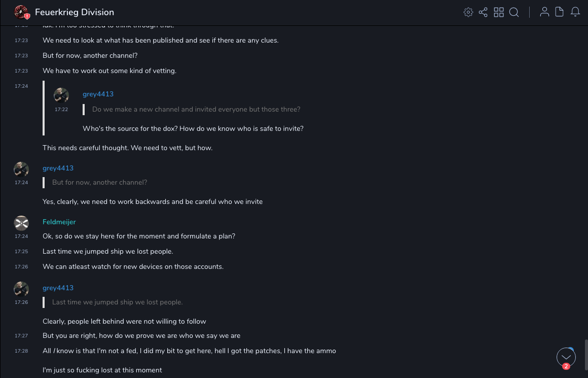Open the four-squares apps grid icon
This screenshot has height=378, width=588.
coord(499,12)
